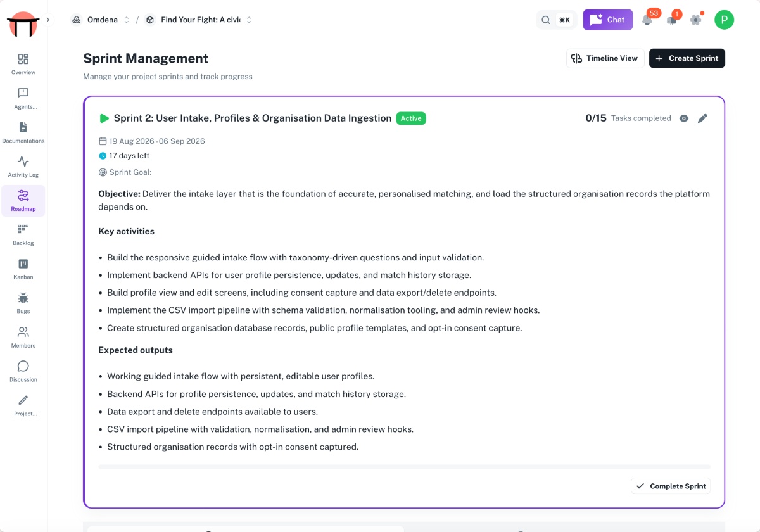Open the Discussion sidebar item
Image resolution: width=760 pixels, height=532 pixels.
(23, 371)
